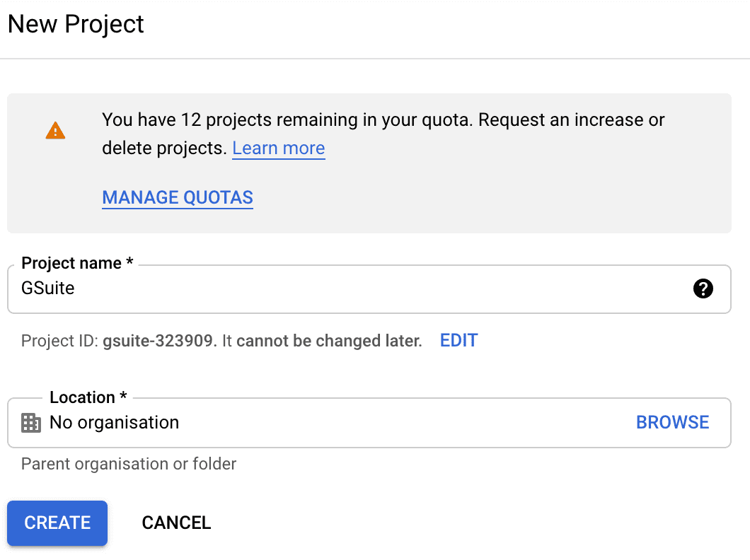
Task: Click the help icon beside GSuite field
Action: pos(703,288)
